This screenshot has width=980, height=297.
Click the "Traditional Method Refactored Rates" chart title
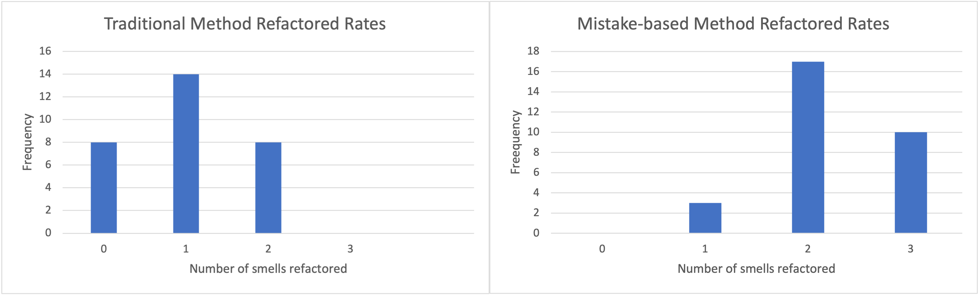245,24
